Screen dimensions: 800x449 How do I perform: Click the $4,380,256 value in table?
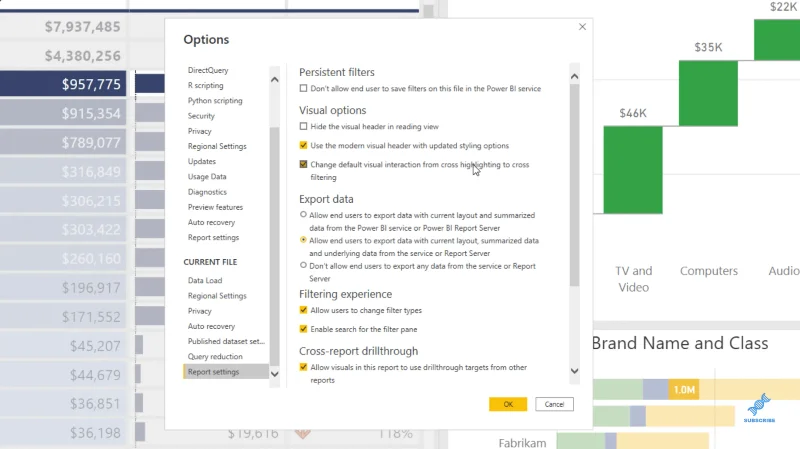tap(82, 56)
